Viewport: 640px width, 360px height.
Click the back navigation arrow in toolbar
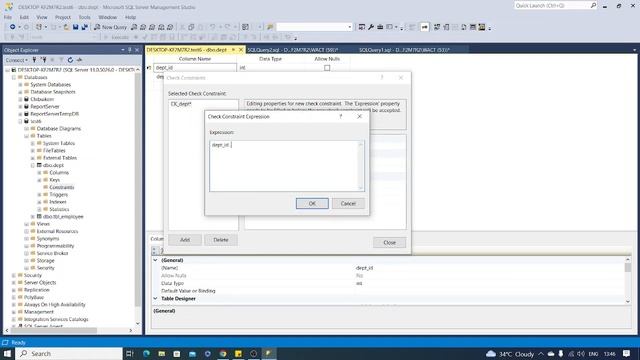click(12, 27)
